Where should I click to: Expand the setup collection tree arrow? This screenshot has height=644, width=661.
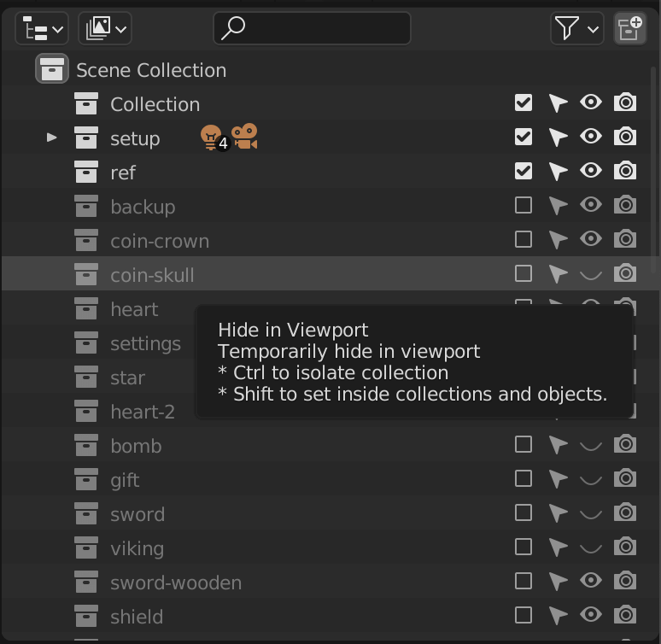click(51, 137)
